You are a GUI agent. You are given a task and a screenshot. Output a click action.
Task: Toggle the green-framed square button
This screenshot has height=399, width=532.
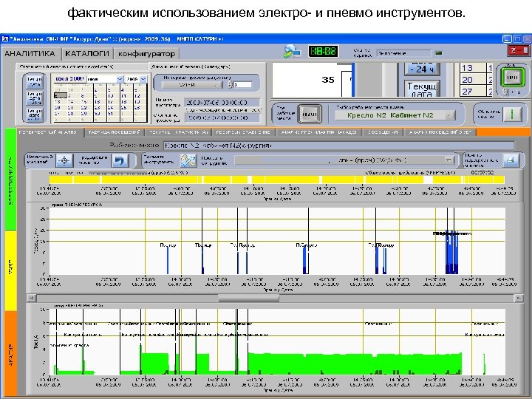(511, 77)
